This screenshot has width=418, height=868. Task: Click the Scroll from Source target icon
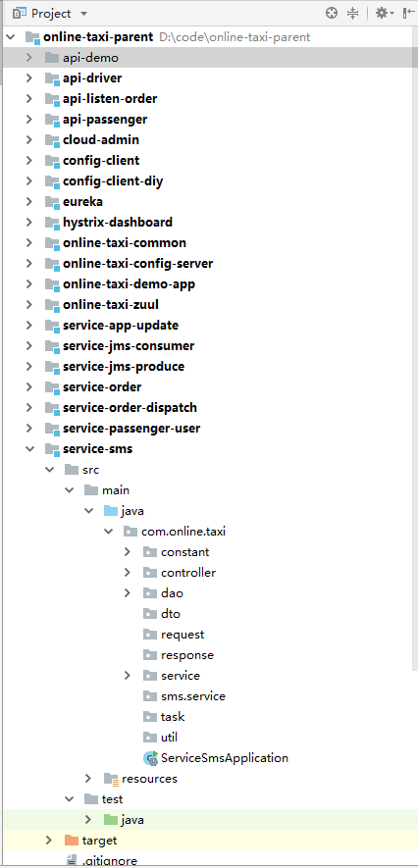(332, 14)
